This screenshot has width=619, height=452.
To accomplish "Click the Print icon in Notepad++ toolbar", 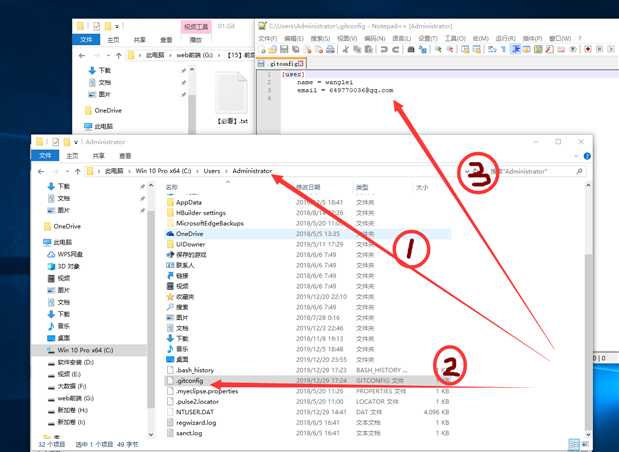I will pos(330,49).
